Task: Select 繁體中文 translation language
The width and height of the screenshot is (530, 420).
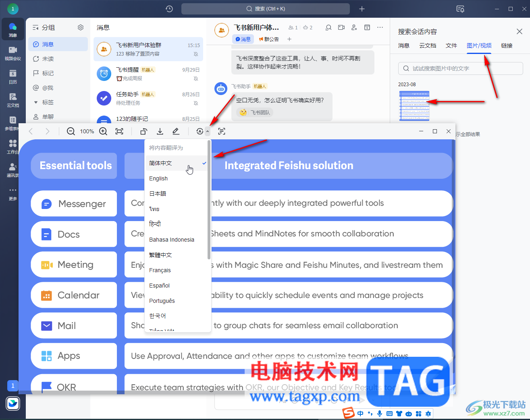Action: click(177, 255)
